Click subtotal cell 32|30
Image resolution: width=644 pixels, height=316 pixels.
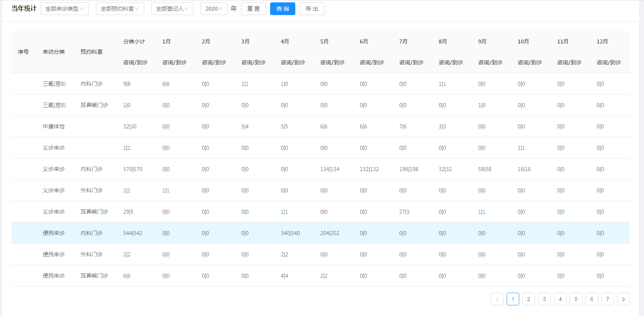pos(130,126)
